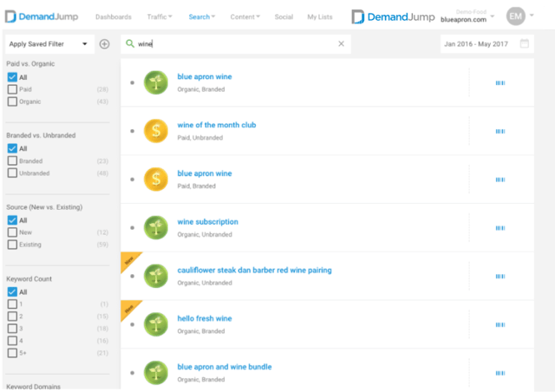Check the Paid filter checkbox
The width and height of the screenshot is (555, 392).
[12, 89]
